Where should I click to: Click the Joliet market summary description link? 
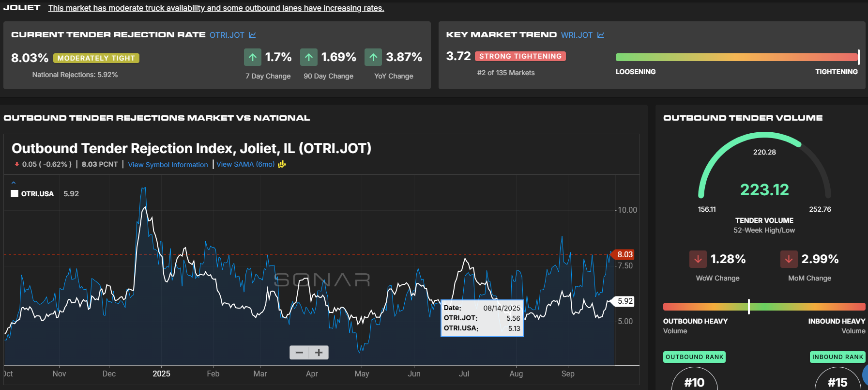pos(216,8)
